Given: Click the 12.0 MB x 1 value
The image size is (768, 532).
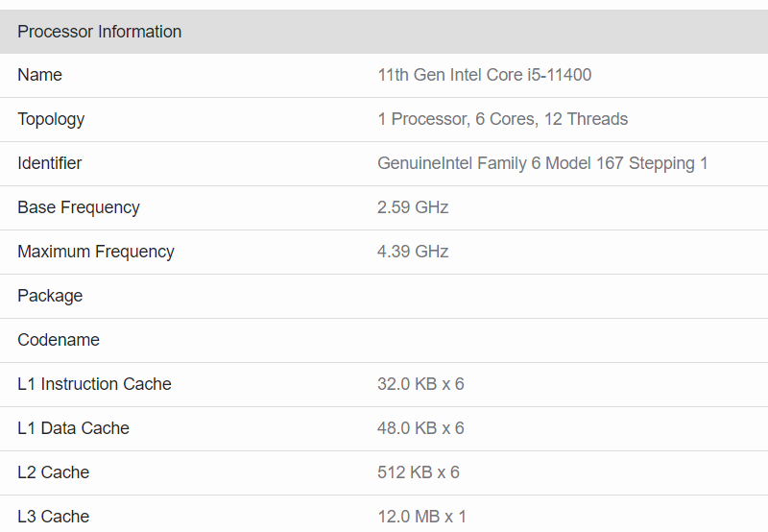Looking at the screenshot, I should point(421,517).
